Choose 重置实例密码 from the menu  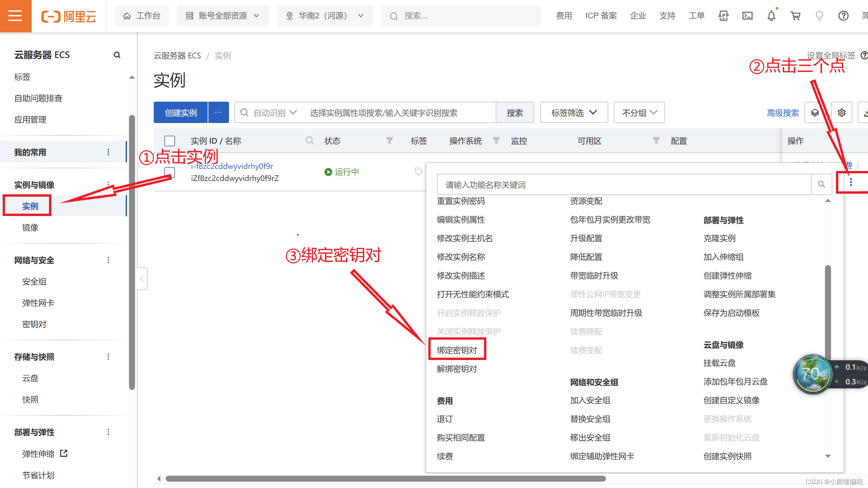(461, 201)
